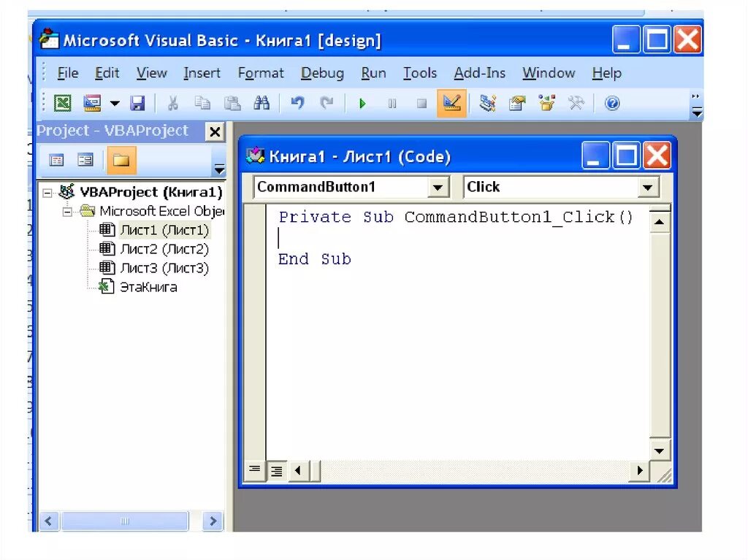Screen dimensions: 748x560
Task: Select ЭтаКнига in the project tree
Action: pyautogui.click(x=148, y=287)
